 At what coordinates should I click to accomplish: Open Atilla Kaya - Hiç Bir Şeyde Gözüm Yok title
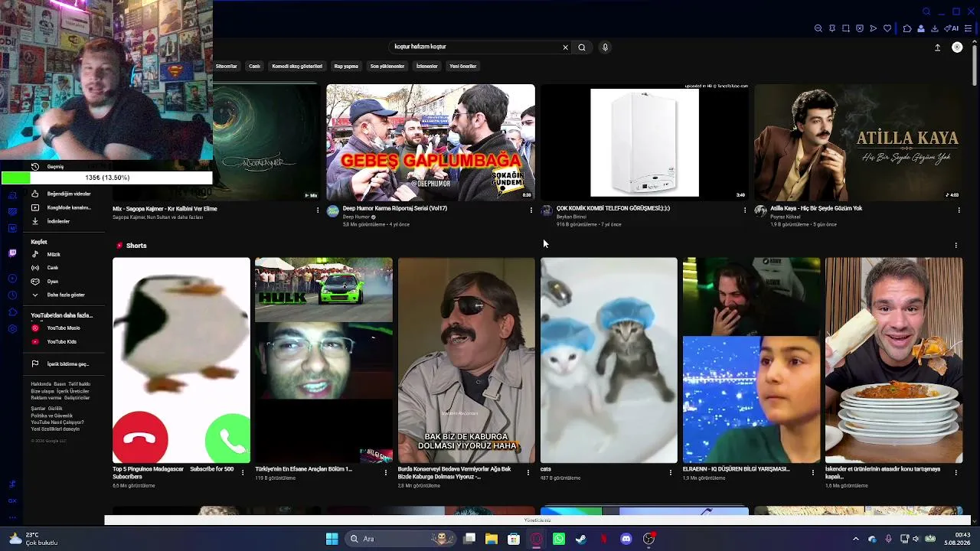click(x=816, y=208)
